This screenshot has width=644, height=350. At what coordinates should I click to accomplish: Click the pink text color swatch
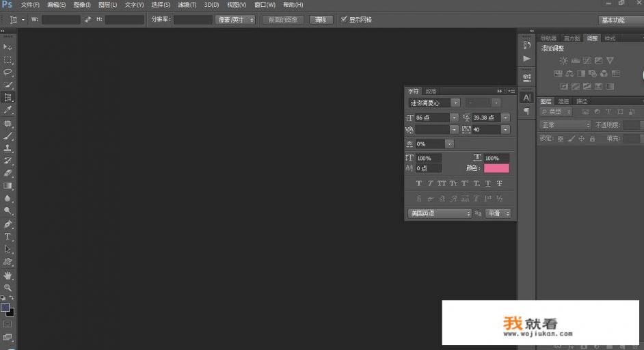coord(496,168)
